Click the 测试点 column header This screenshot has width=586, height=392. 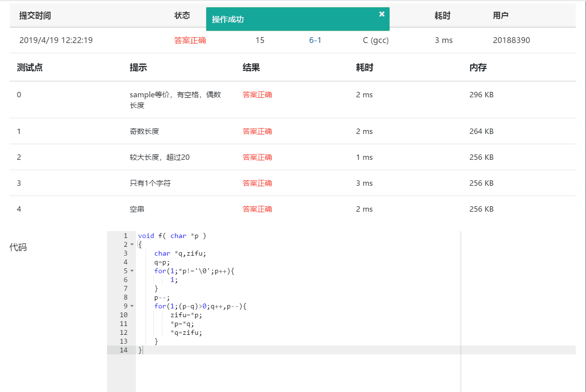[x=30, y=67]
